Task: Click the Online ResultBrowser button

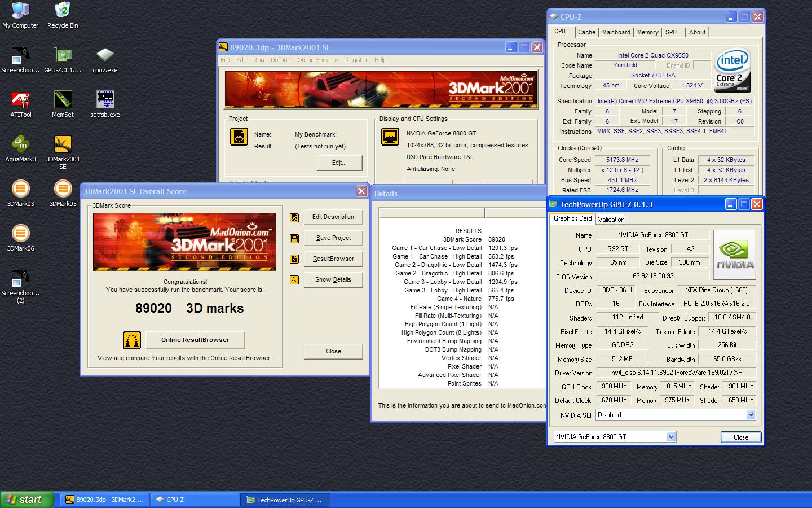Action: click(195, 340)
